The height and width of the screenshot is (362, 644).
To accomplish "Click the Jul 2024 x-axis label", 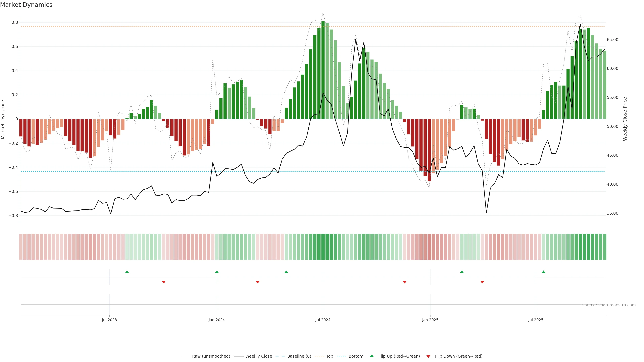I will pyautogui.click(x=323, y=320).
